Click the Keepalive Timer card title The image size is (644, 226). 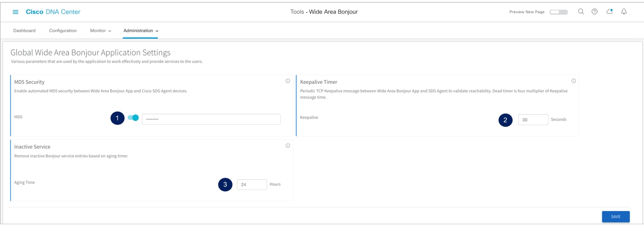319,82
